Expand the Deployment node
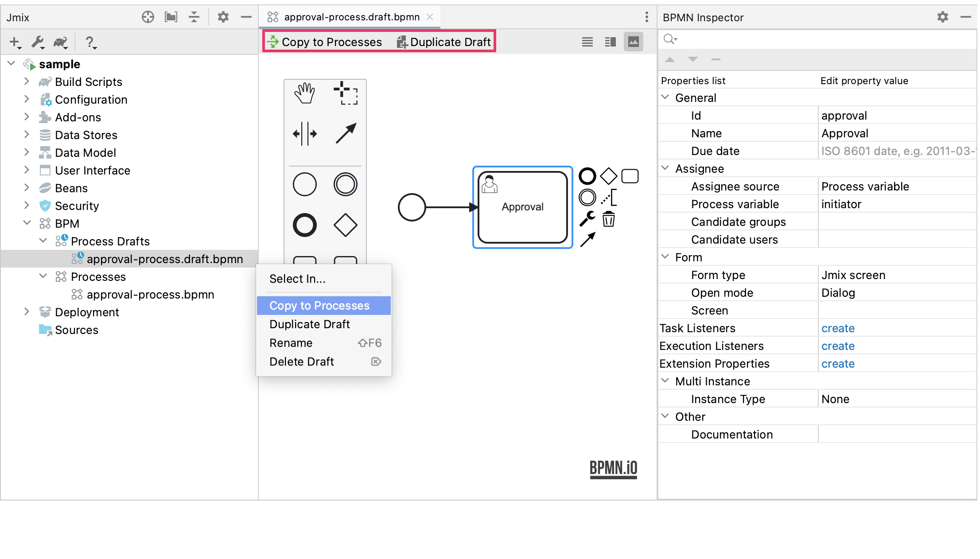Screen dimensions: 980x559 27,312
